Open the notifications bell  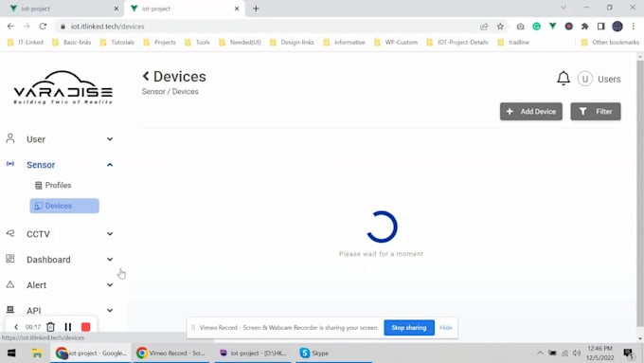tap(563, 78)
